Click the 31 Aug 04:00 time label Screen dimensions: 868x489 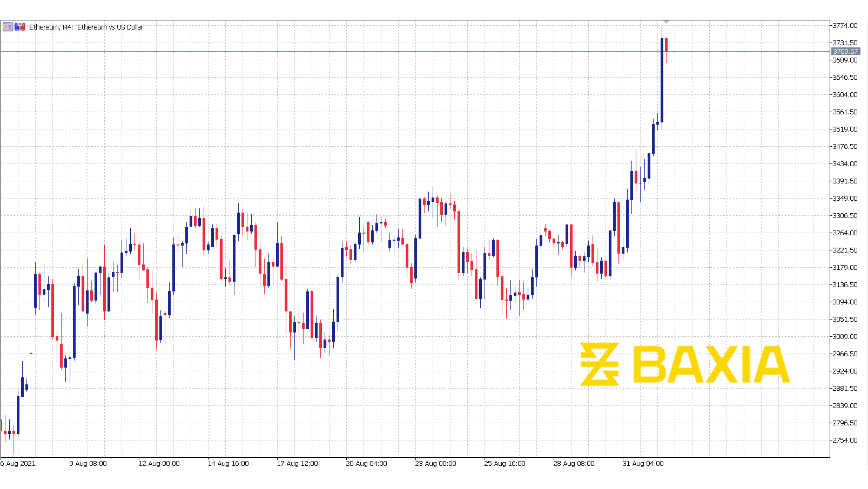pyautogui.click(x=643, y=463)
